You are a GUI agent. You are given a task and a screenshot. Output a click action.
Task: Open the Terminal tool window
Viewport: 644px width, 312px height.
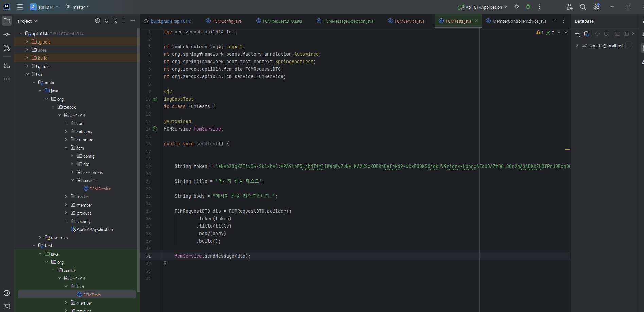tap(7, 307)
